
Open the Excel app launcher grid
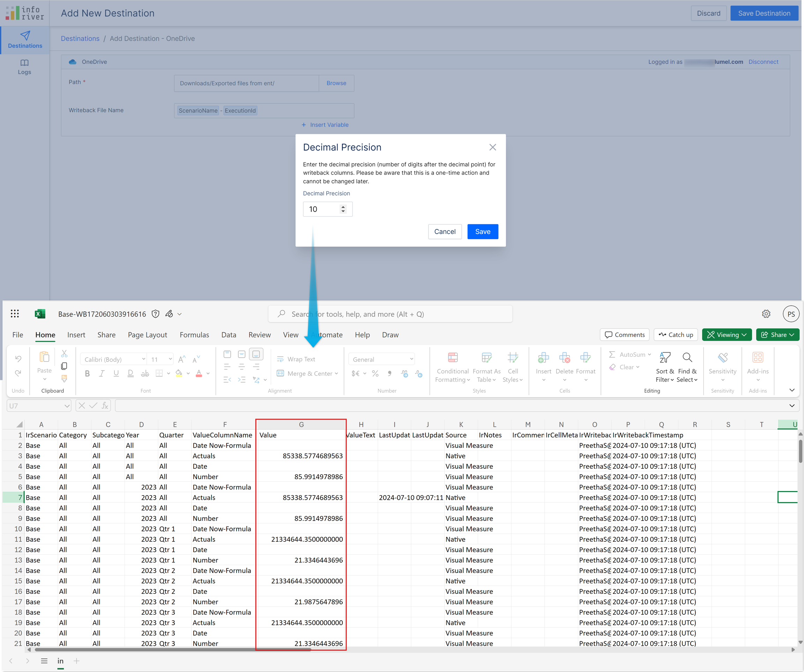click(x=15, y=314)
